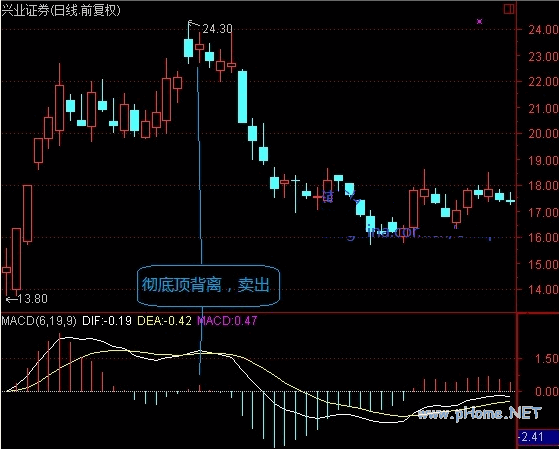The height and width of the screenshot is (449, 559).
Task: Click the 18.00 price axis label
Action: 543,186
